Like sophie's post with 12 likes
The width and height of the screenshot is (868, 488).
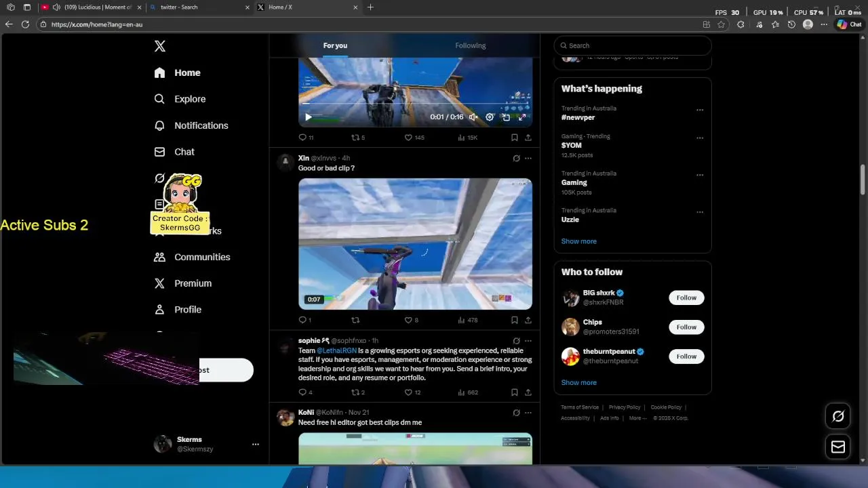[x=412, y=392]
